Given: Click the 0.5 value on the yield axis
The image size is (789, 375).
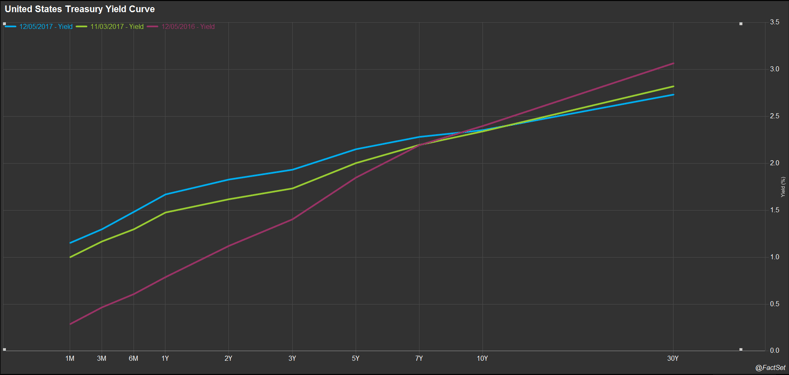Looking at the screenshot, I should coord(775,304).
